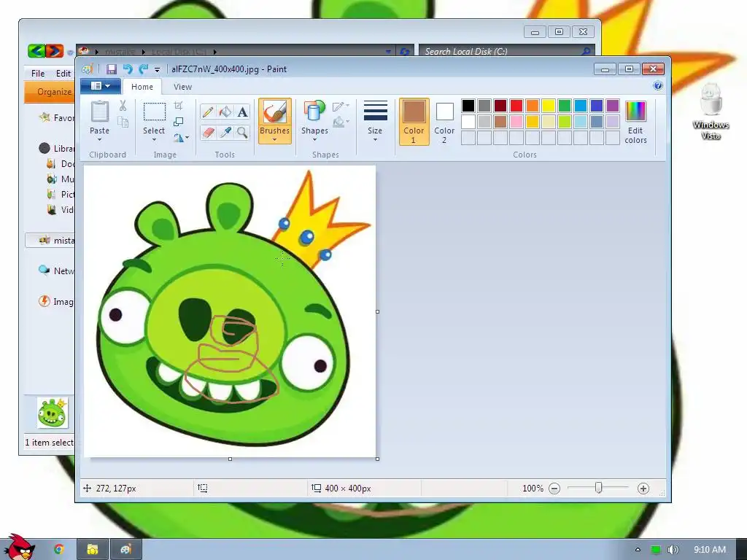The image size is (747, 560).
Task: Click the rectangular Select tool icon
Action: tap(155, 112)
